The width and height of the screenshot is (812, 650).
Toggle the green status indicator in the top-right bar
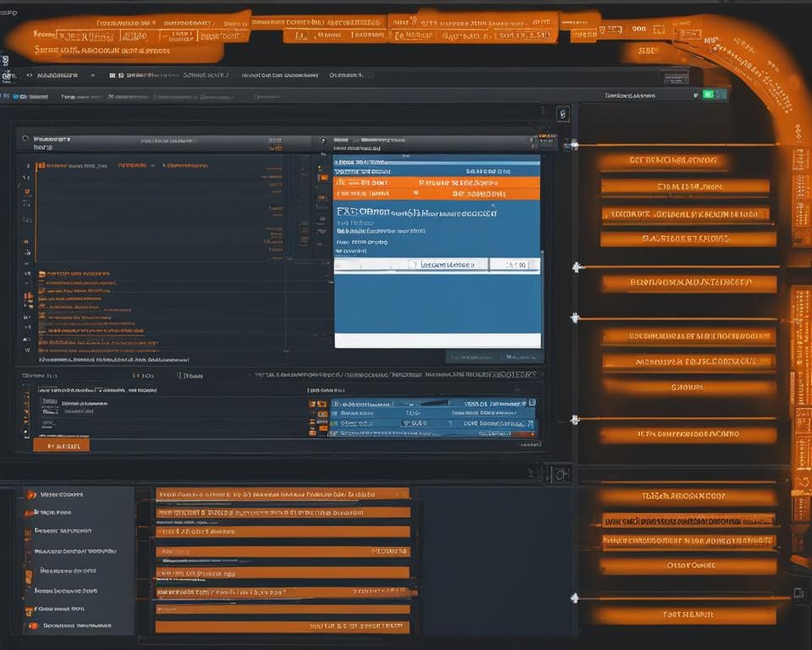(707, 95)
